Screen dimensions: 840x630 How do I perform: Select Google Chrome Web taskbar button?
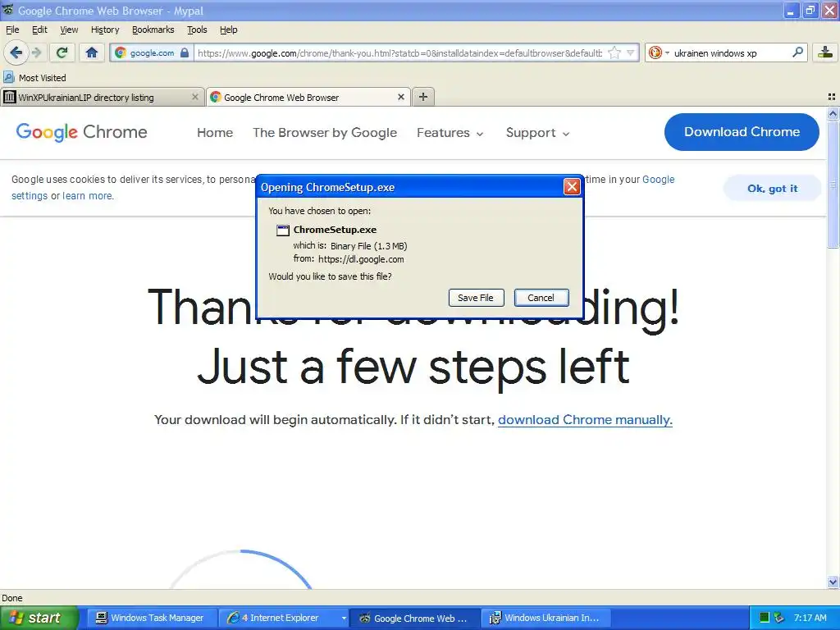pos(414,618)
